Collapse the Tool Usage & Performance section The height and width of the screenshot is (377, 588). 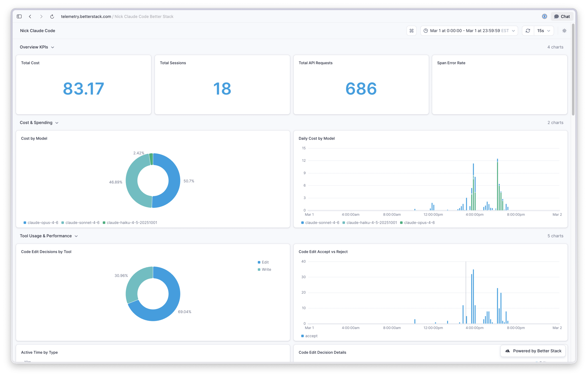[76, 236]
